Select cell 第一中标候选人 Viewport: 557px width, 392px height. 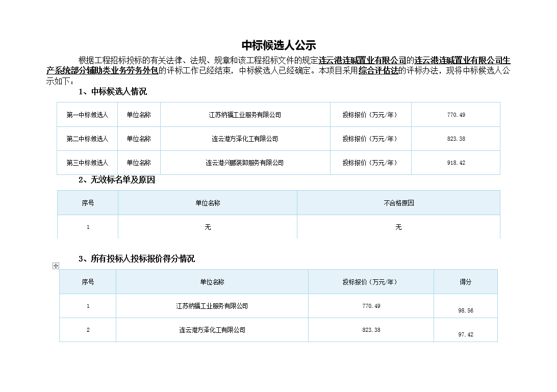tap(87, 115)
